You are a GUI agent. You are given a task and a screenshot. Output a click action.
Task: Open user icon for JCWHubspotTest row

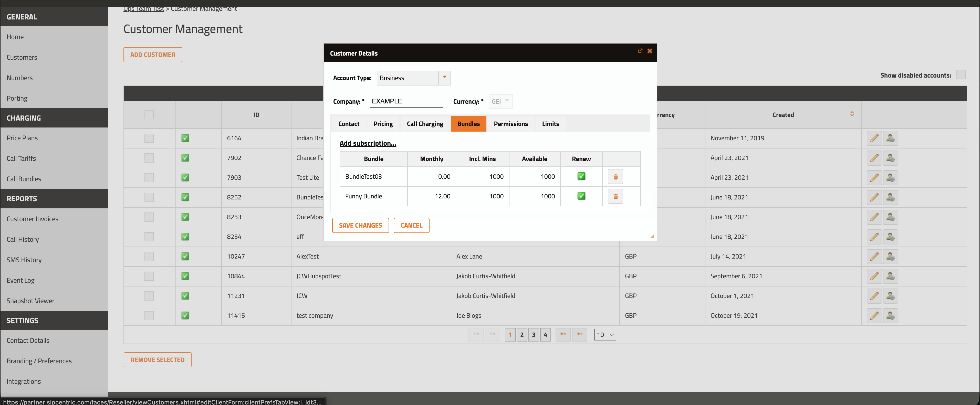pyautogui.click(x=890, y=276)
